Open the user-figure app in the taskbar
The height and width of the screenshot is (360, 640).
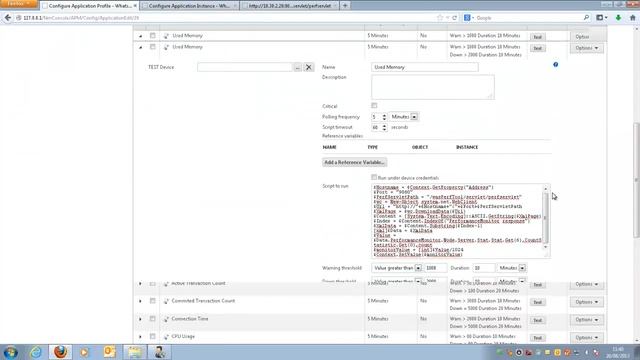coord(159,352)
